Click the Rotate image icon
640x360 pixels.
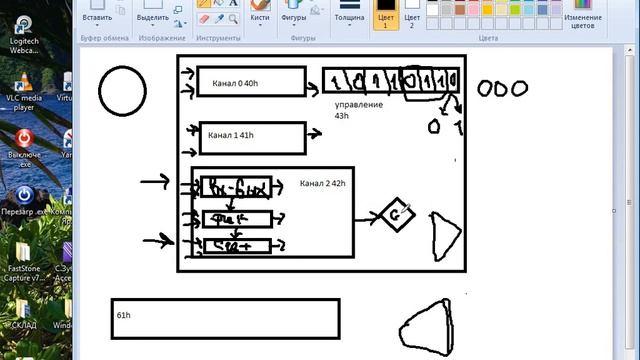[x=178, y=24]
